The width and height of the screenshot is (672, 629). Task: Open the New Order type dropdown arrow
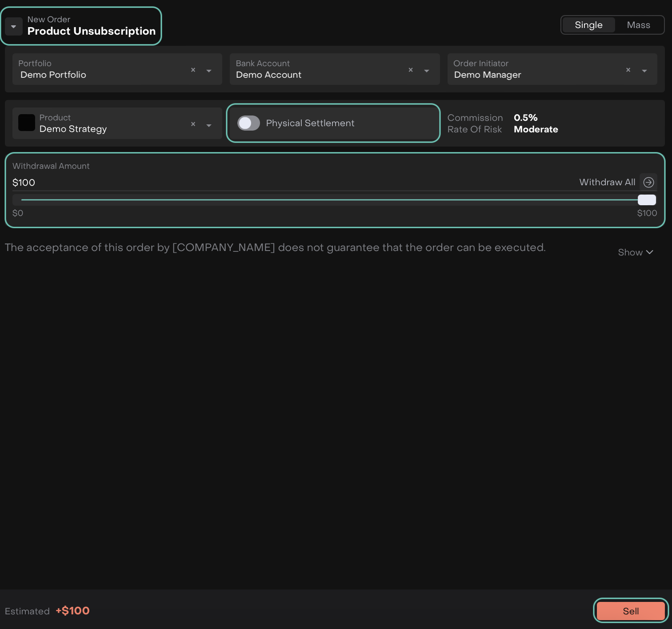click(14, 27)
